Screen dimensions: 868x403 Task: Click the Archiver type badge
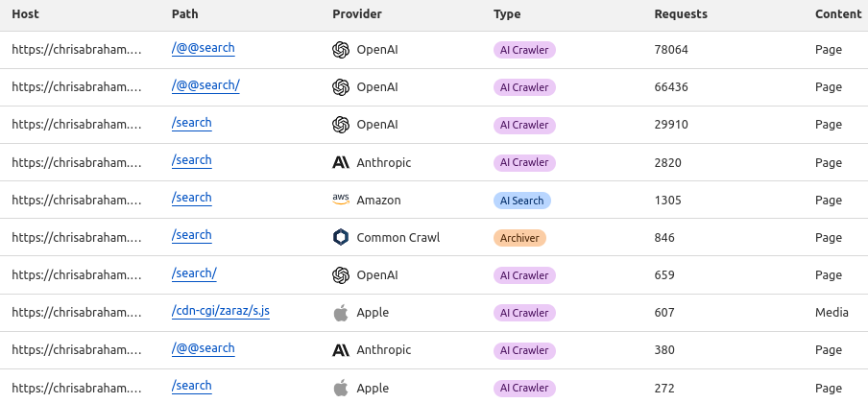point(519,237)
